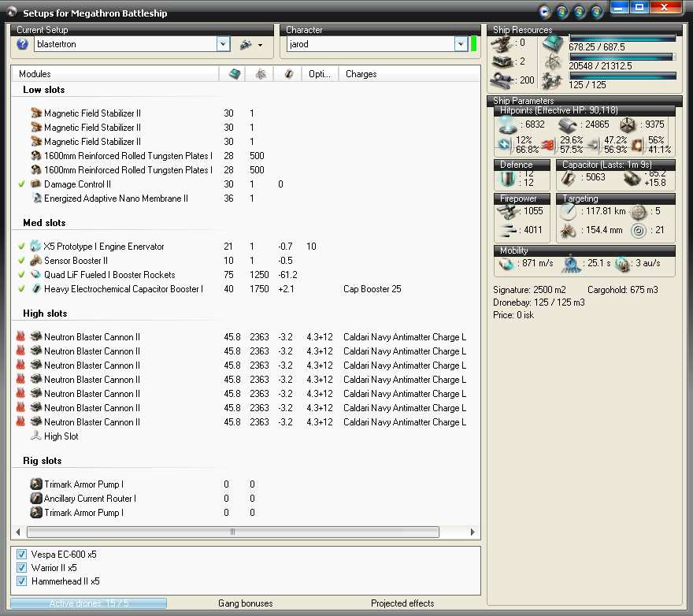Click the Low slots group heading
This screenshot has height=616, width=693.
(44, 90)
